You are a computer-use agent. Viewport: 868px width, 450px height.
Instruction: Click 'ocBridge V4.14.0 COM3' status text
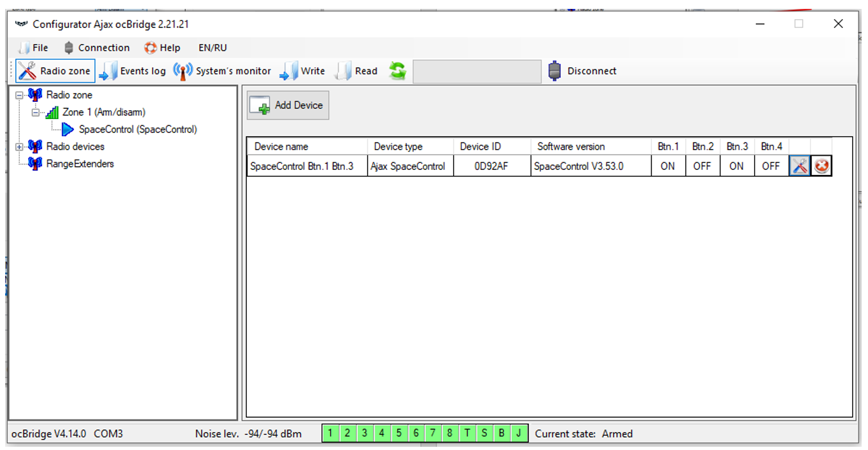pos(67,433)
